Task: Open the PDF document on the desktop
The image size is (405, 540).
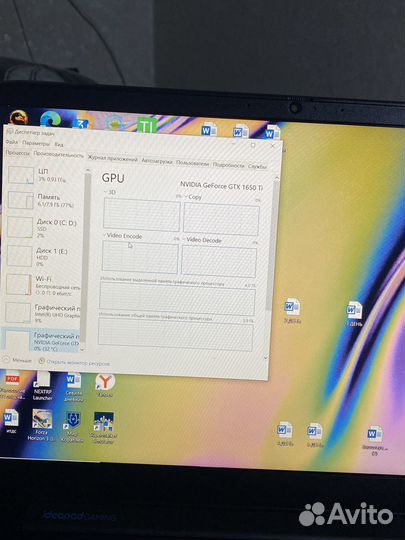Action: (12, 384)
